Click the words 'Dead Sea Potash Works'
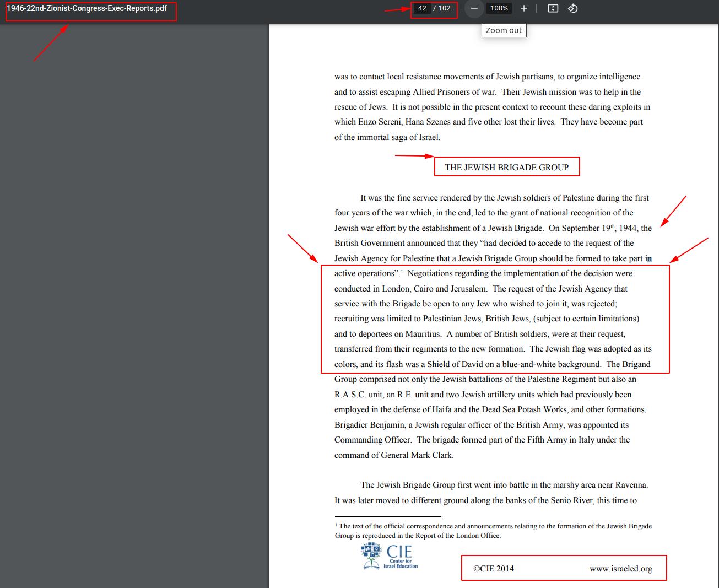 pyautogui.click(x=525, y=409)
